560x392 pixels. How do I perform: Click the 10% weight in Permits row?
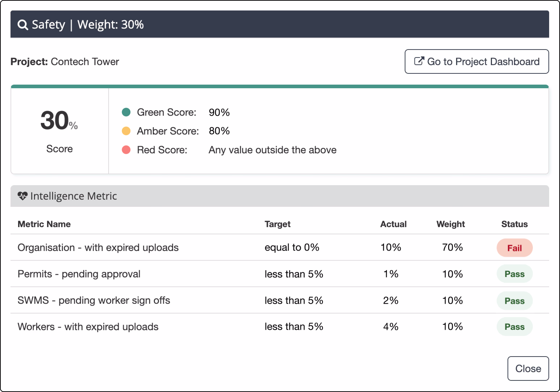pyautogui.click(x=452, y=274)
